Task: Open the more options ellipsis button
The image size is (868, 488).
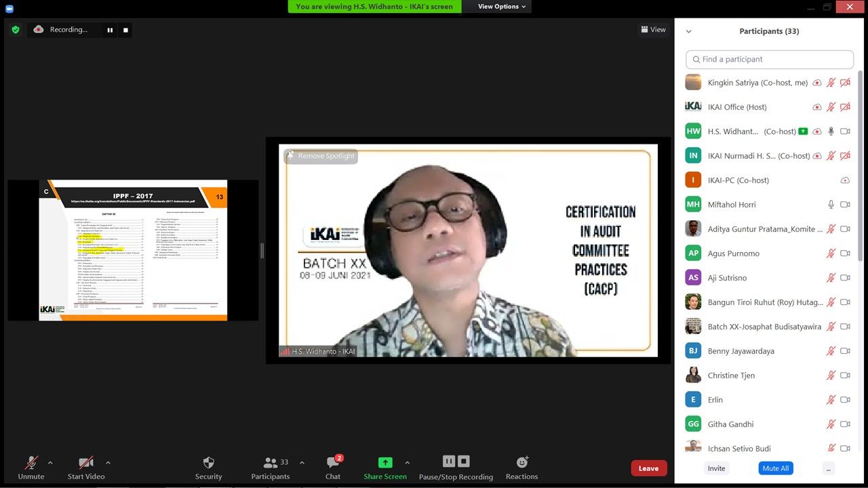Action: pos(829,468)
